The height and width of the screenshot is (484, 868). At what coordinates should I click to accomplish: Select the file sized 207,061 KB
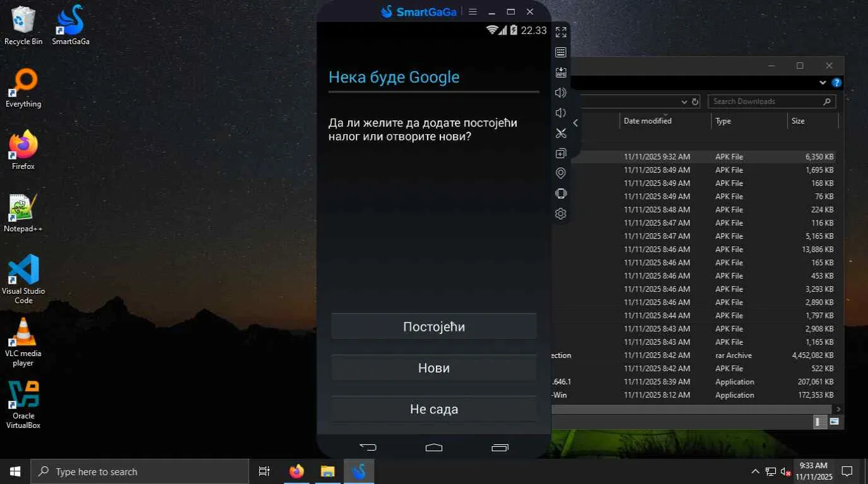point(694,382)
